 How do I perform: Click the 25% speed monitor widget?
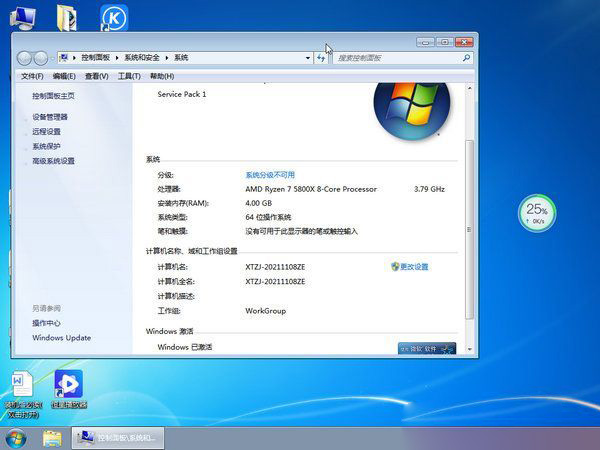(x=537, y=213)
